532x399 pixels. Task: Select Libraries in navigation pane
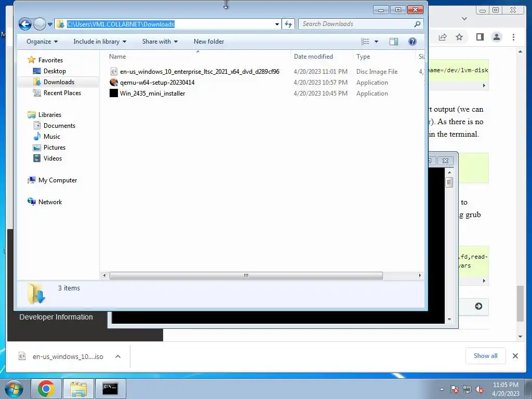(x=49, y=115)
